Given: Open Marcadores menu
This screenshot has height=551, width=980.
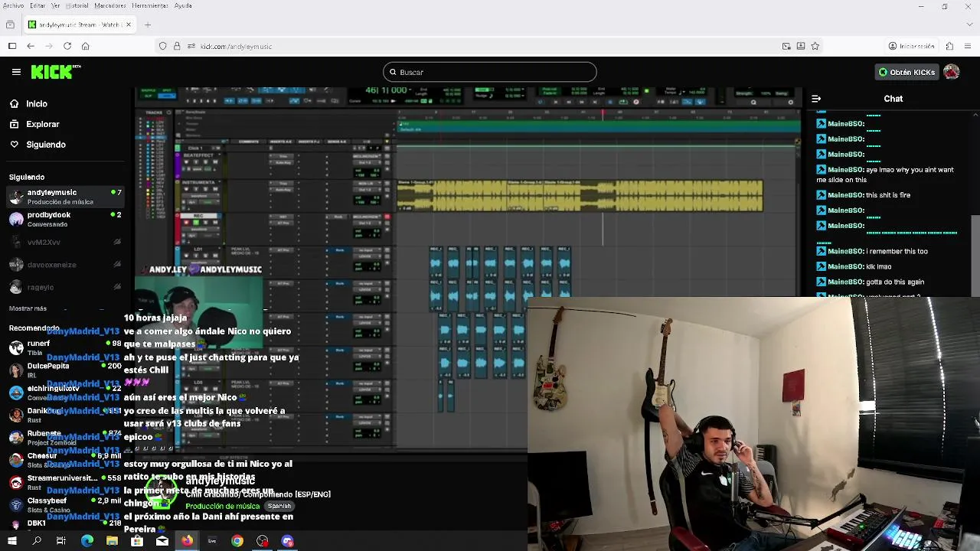Looking at the screenshot, I should coord(110,5).
